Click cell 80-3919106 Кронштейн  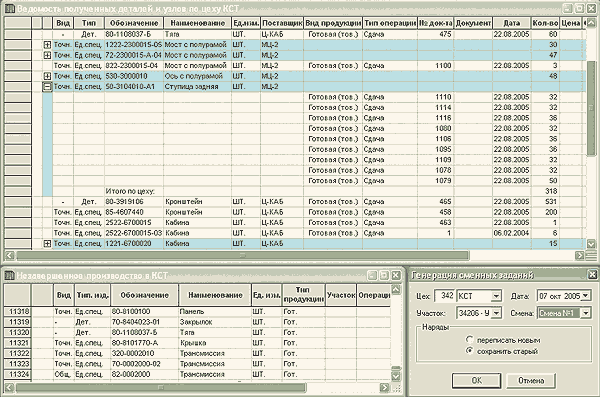click(133, 201)
